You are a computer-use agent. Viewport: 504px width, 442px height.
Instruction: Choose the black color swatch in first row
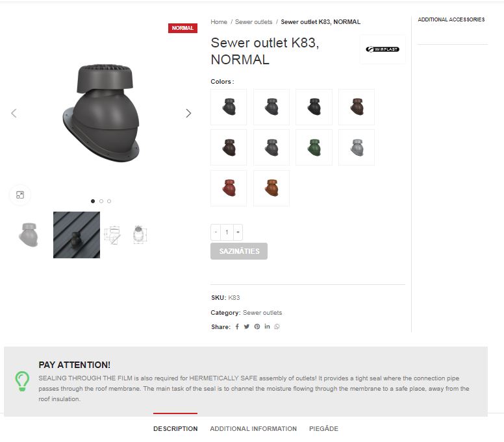coord(314,107)
